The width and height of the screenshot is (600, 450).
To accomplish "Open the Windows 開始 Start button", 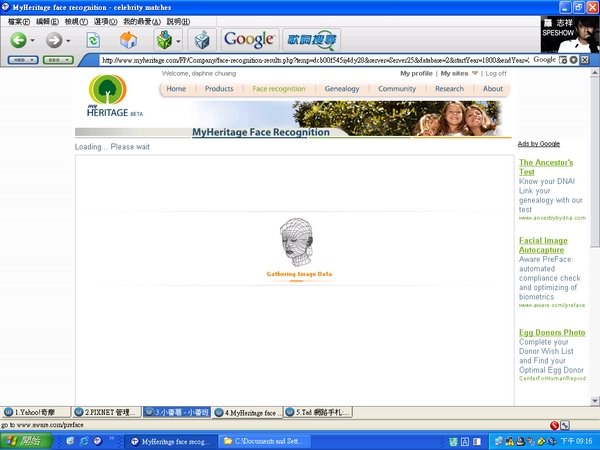I will pyautogui.click(x=26, y=441).
